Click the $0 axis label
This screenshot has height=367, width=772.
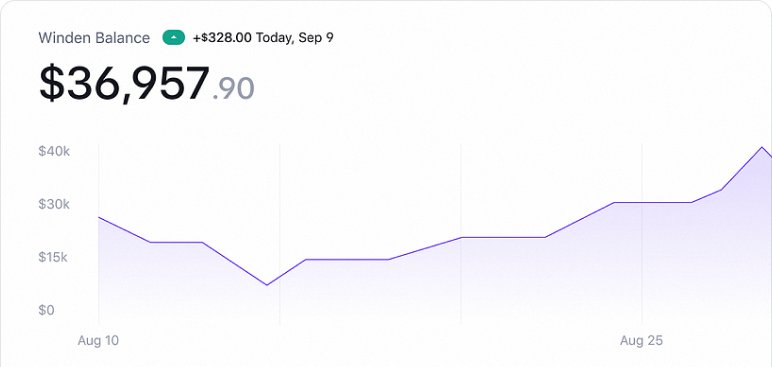coord(46,310)
